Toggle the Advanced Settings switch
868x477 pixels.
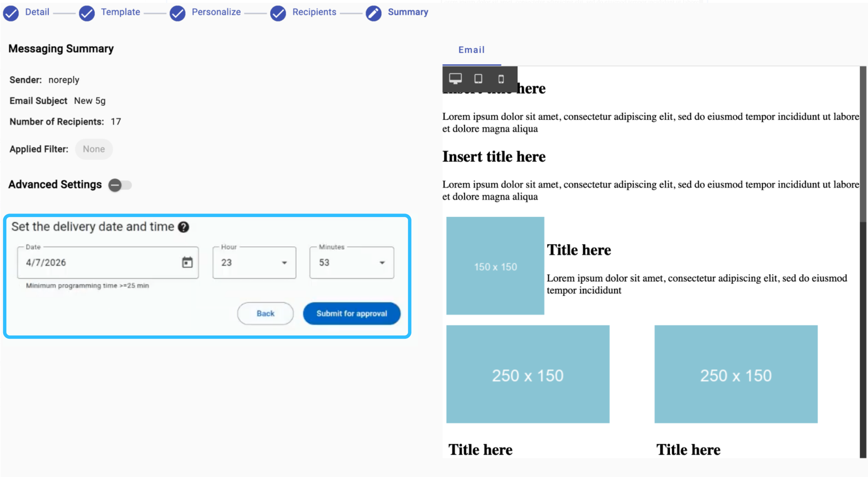[120, 185]
